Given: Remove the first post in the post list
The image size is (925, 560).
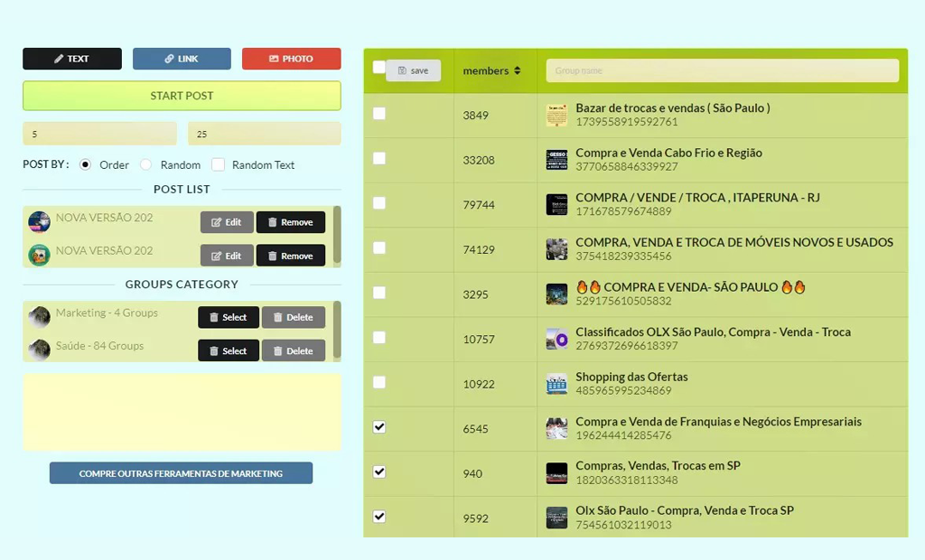Looking at the screenshot, I should click(290, 222).
